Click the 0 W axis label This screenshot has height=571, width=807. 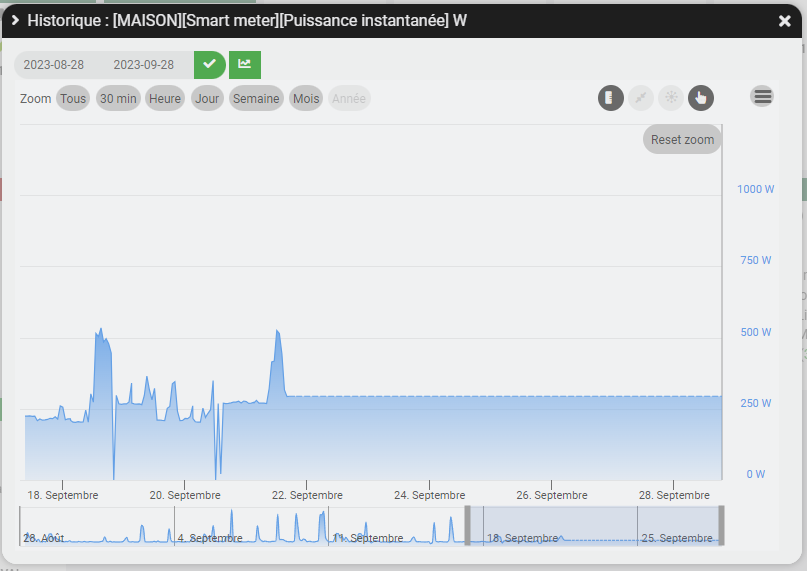tap(756, 474)
